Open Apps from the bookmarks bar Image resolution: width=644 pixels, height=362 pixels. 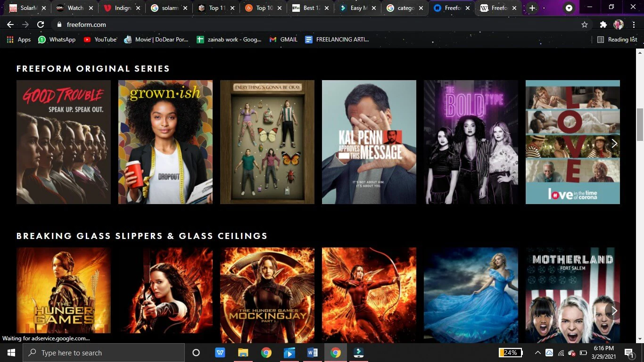coord(19,40)
